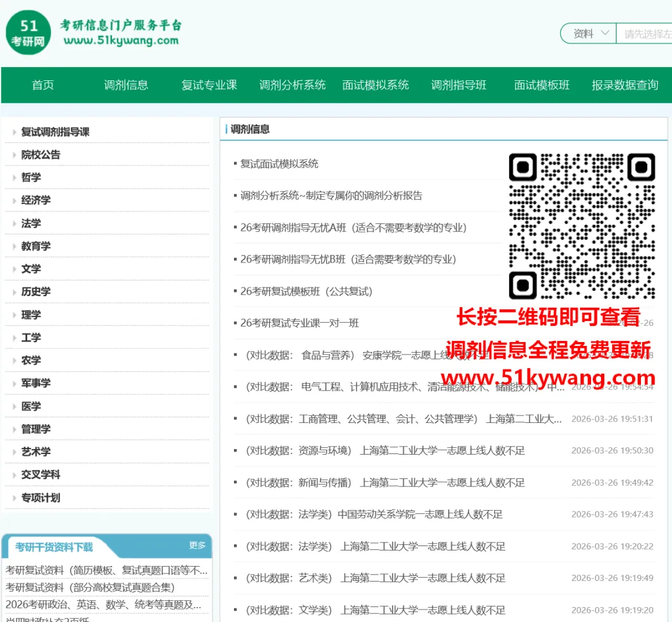Go to the 首页 nav tab
The height and width of the screenshot is (622, 672).
coord(43,85)
